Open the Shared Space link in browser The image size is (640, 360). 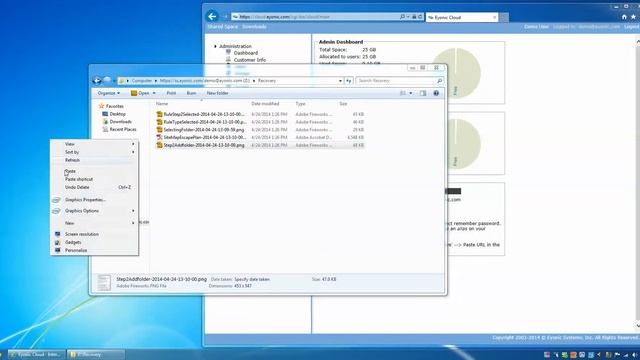(222, 27)
